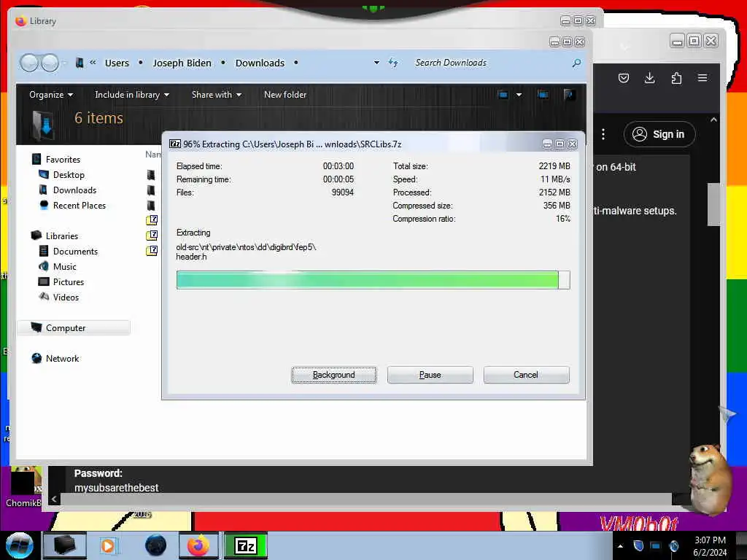Screen dimensions: 747x560
Task: Click the Explorer help icon
Action: 568,95
